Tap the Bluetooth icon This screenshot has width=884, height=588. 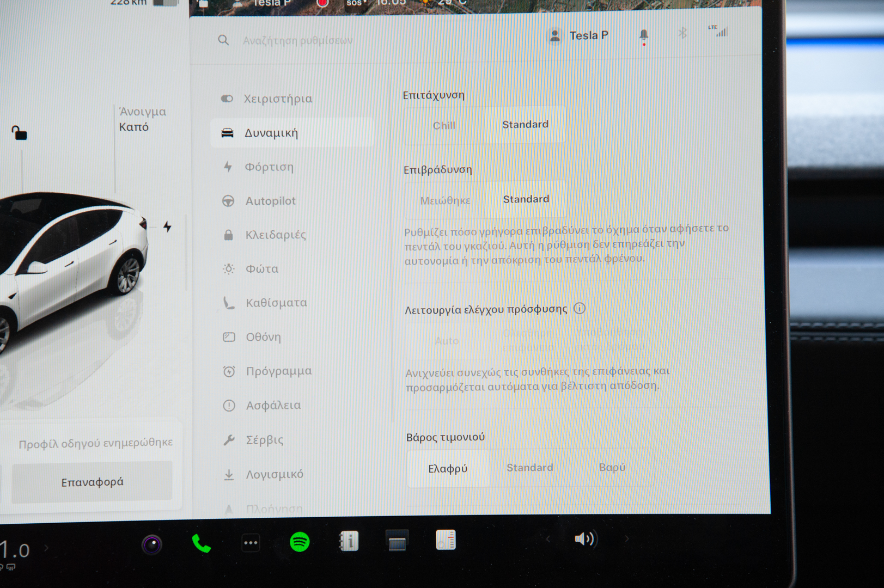(x=682, y=33)
